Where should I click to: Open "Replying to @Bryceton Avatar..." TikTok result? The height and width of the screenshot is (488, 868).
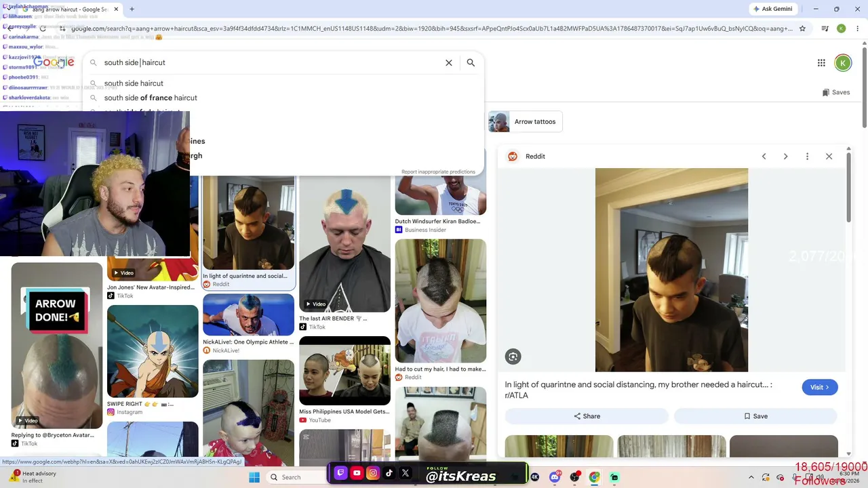[53, 435]
